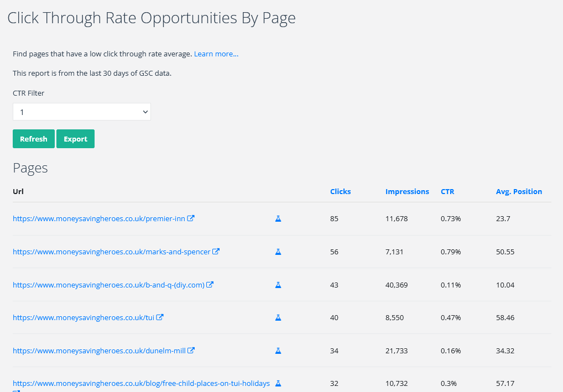563x392 pixels.
Task: Click external link icon beside dunelm-mill URL
Action: pyautogui.click(x=191, y=351)
